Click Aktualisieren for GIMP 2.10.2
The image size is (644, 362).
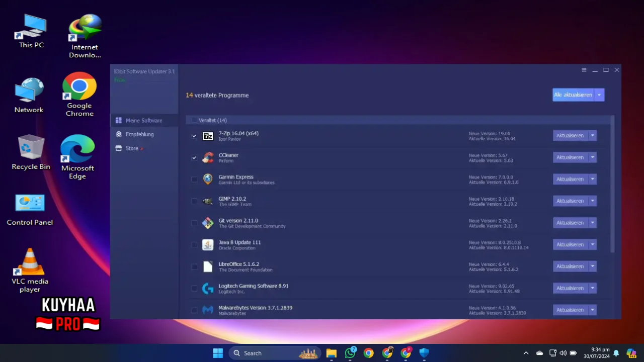571,201
